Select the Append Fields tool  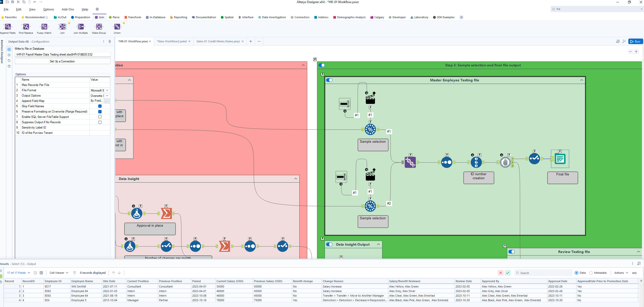8,26
